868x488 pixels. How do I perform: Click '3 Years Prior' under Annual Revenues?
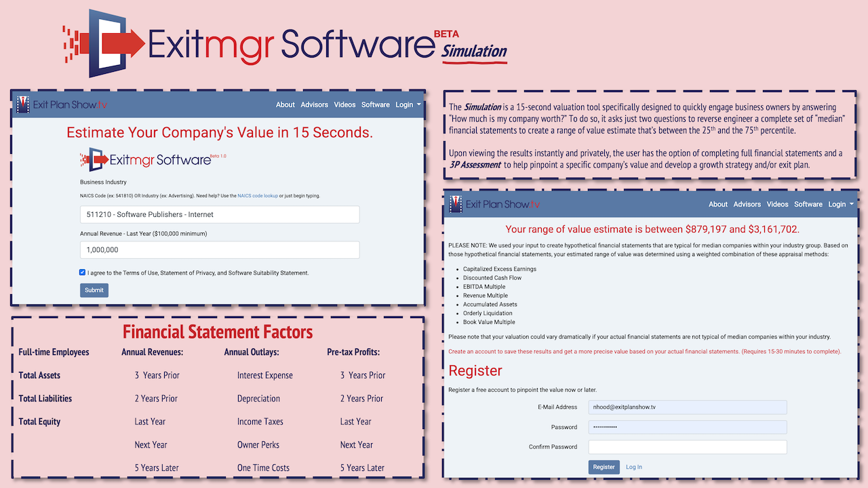pyautogui.click(x=157, y=375)
